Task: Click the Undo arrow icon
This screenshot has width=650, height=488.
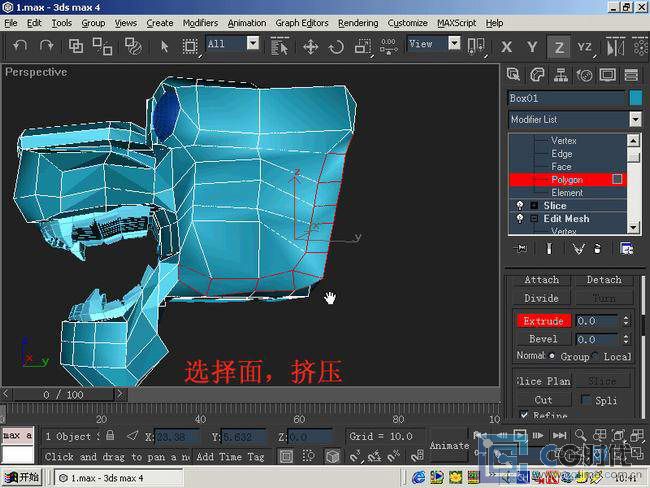Action: coord(19,46)
